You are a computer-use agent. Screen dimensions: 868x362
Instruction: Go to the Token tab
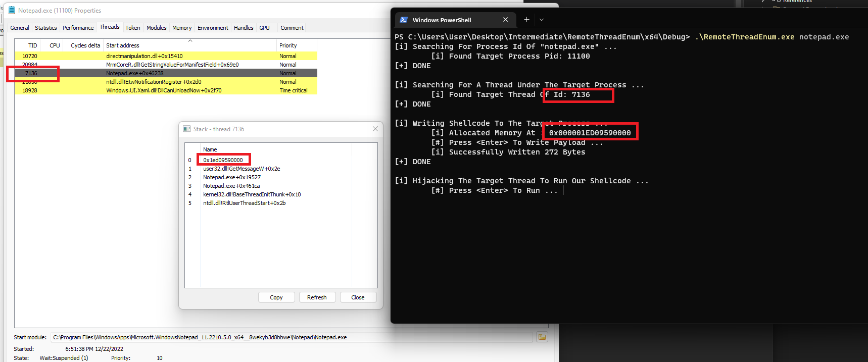point(133,28)
